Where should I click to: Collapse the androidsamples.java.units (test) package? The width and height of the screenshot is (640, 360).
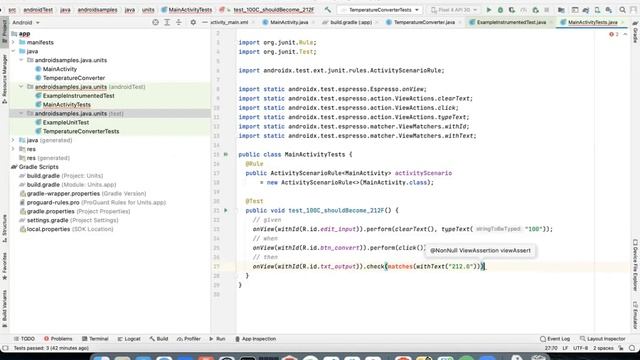(x=21, y=113)
